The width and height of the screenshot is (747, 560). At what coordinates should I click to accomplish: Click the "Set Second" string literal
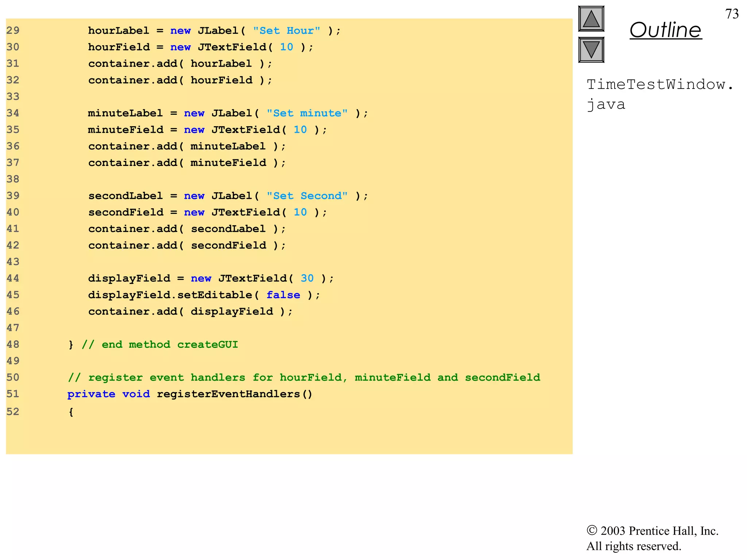307,196
